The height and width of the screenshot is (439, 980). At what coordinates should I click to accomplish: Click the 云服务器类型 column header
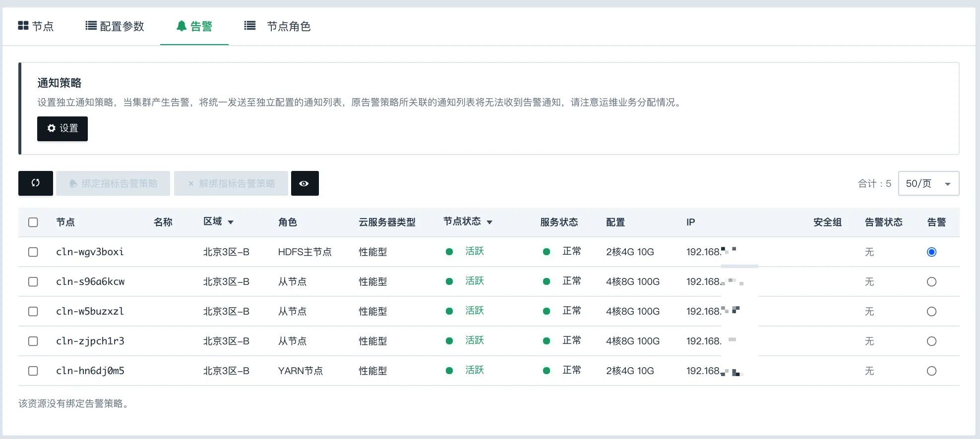click(x=387, y=222)
